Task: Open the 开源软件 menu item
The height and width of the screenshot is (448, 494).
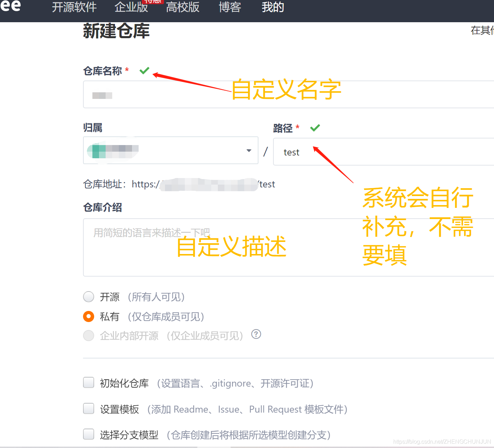Action: click(x=74, y=7)
